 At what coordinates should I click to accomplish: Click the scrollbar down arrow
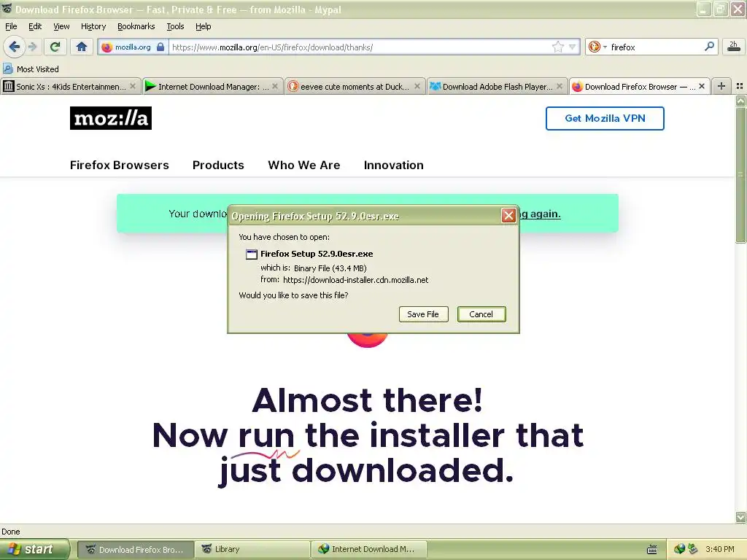click(741, 517)
